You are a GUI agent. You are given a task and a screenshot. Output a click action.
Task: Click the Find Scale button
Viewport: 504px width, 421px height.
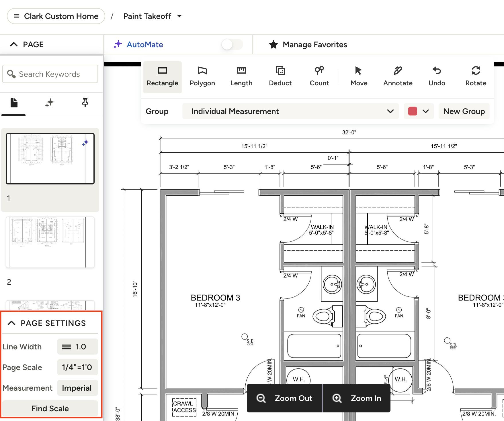(x=50, y=408)
